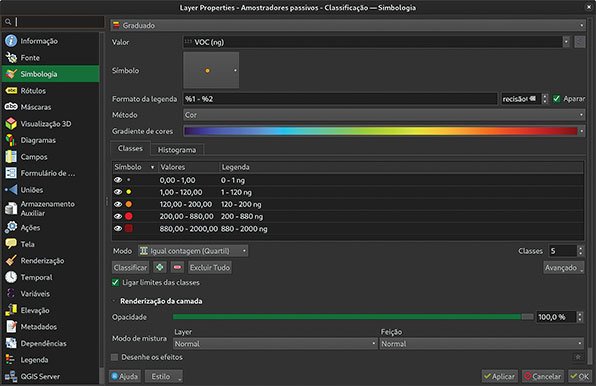
Task: Open the Visualização 3D cube icon
Action: (11, 124)
